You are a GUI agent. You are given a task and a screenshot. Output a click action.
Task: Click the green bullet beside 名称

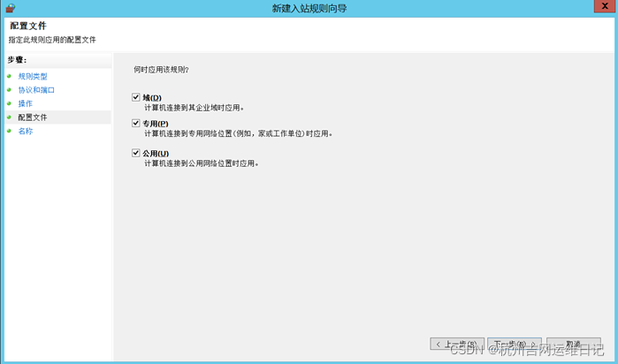point(9,131)
